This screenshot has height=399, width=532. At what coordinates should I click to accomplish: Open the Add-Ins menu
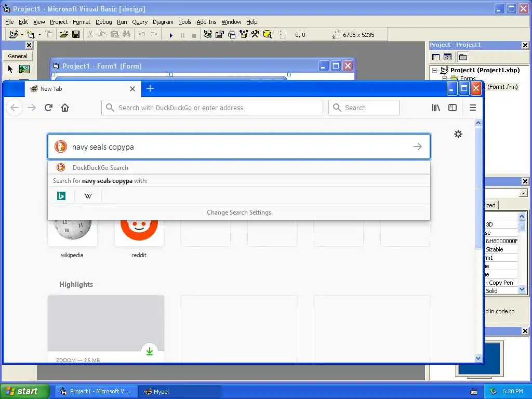206,22
